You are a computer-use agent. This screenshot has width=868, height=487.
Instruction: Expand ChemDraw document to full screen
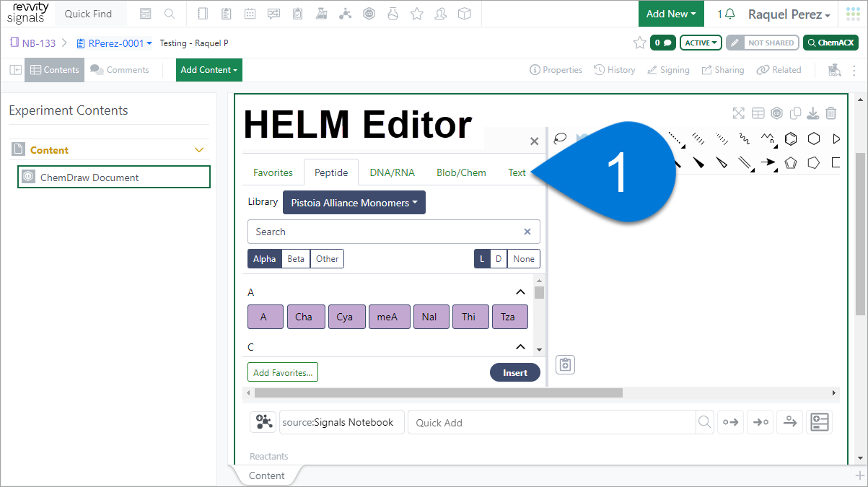pos(738,113)
